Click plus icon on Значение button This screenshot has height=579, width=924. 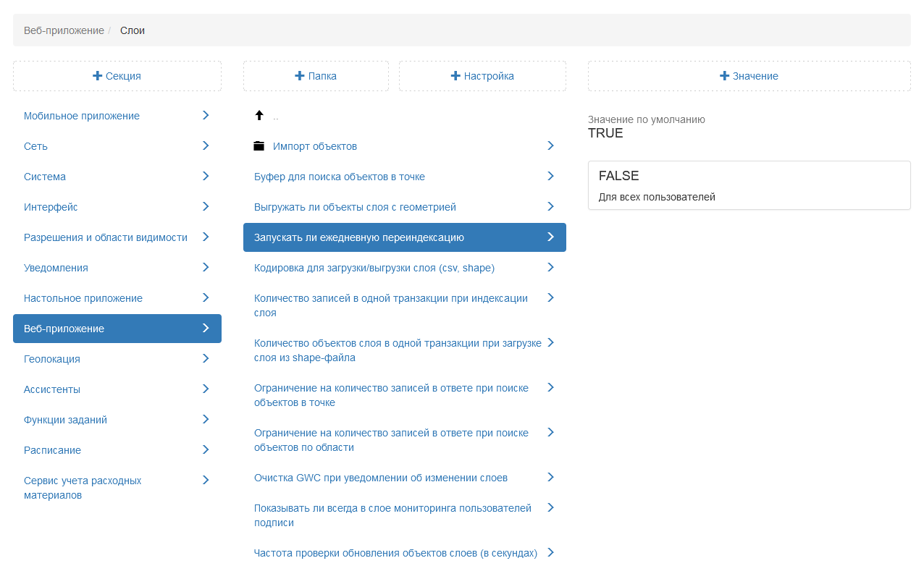724,76
